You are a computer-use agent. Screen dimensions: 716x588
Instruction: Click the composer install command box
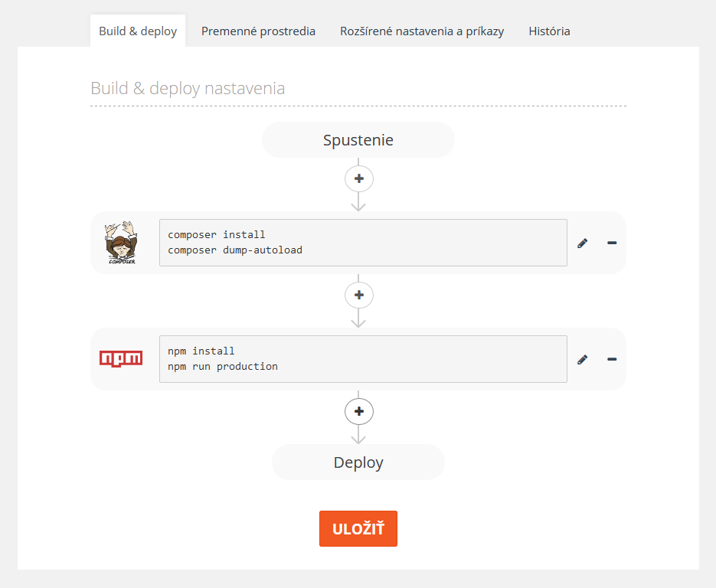(x=363, y=243)
